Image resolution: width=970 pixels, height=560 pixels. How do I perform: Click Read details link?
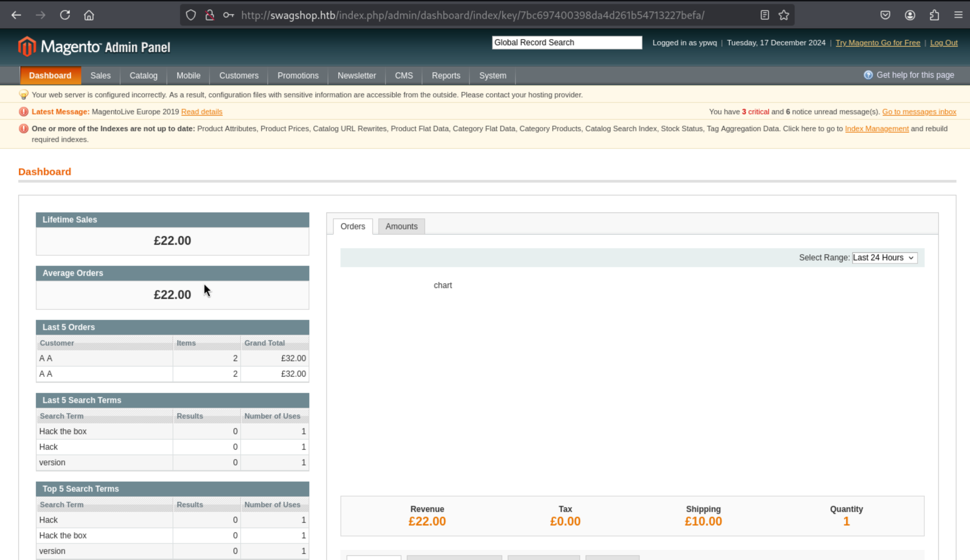pos(202,112)
